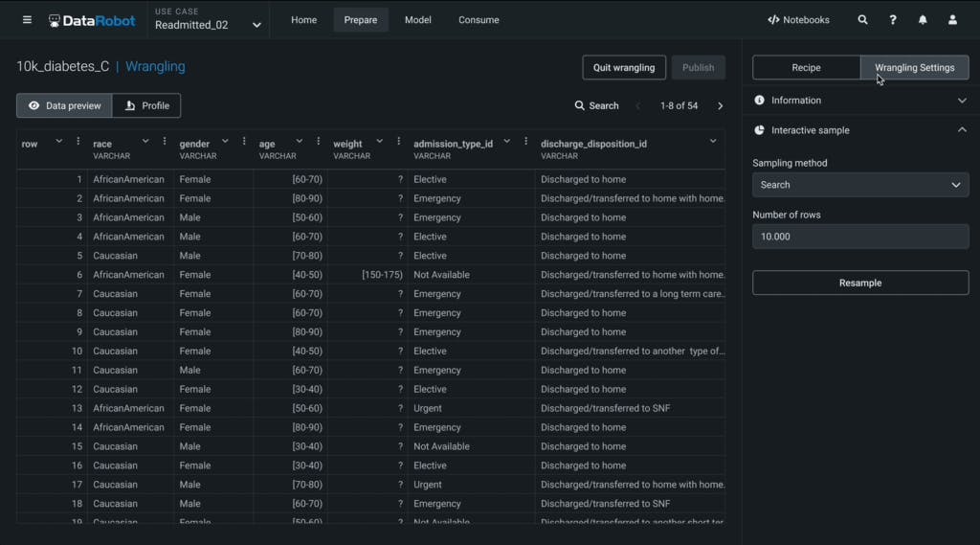This screenshot has width=980, height=545.
Task: Open the three-dot menu on weight column
Action: point(398,142)
